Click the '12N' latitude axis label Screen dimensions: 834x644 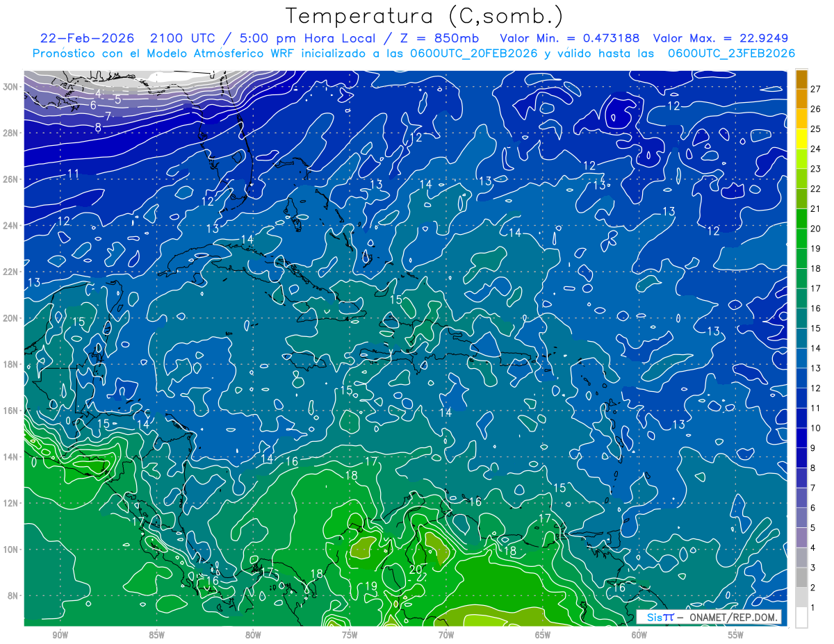(11, 503)
